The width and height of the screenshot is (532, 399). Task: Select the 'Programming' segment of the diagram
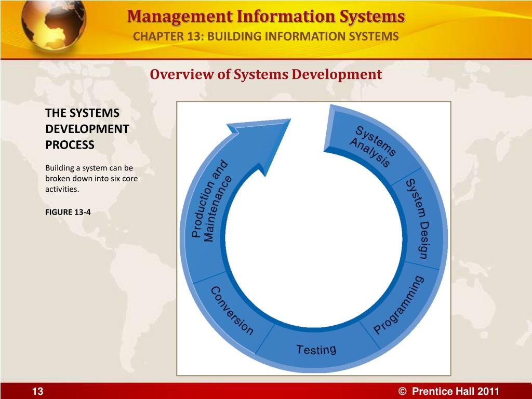pyautogui.click(x=400, y=304)
